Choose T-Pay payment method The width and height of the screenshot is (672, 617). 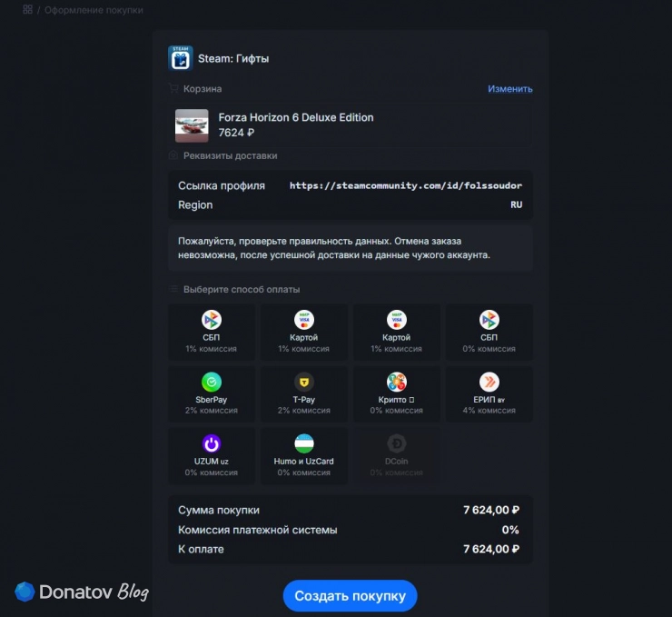coord(304,394)
